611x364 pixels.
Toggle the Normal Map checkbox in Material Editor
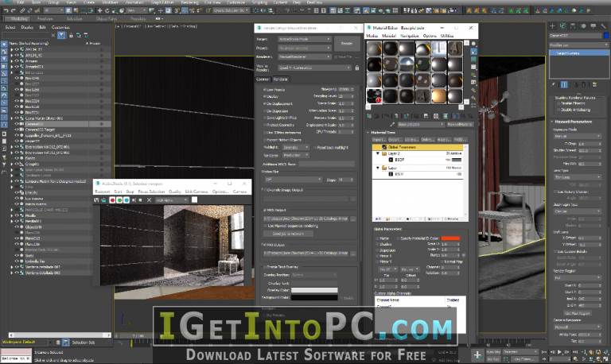click(x=442, y=261)
